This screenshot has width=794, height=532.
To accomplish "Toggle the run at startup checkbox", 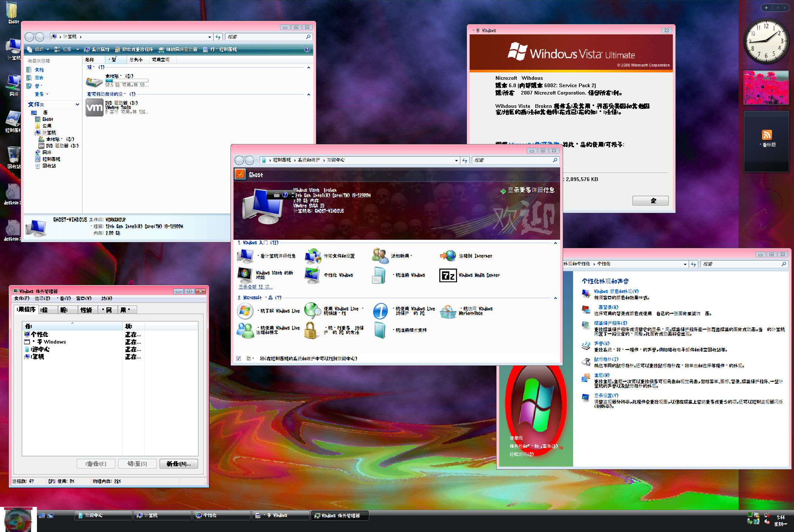I will 239,358.
